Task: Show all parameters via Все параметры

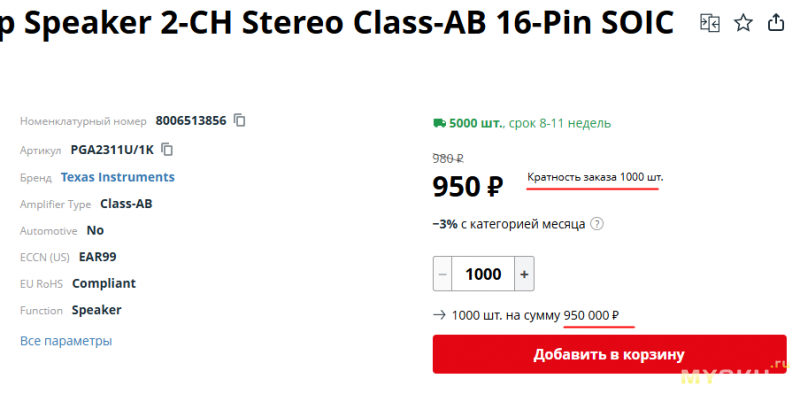Action: tap(66, 340)
